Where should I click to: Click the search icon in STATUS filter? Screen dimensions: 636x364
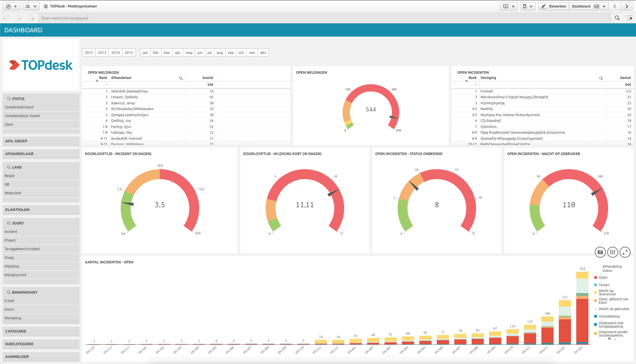click(x=9, y=99)
